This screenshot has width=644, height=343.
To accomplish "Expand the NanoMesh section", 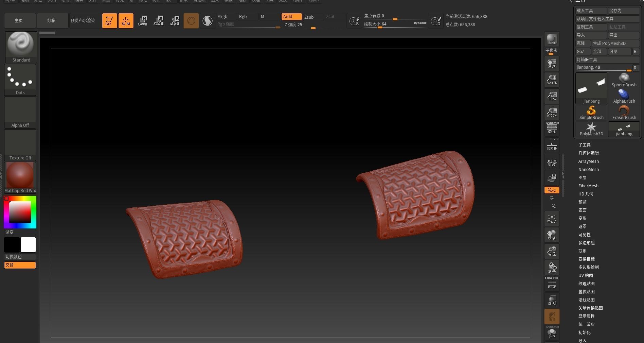I will tap(589, 169).
